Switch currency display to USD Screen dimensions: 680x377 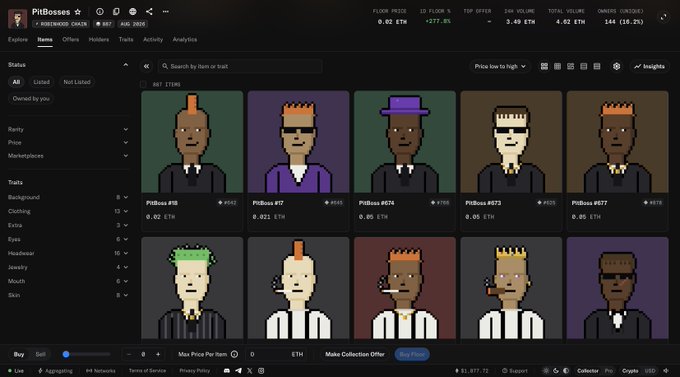650,371
